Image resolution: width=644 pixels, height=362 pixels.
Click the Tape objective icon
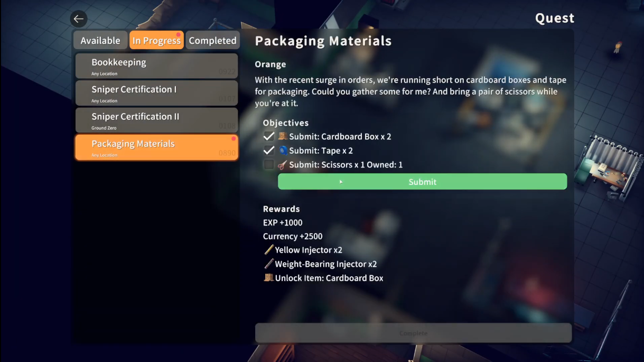point(283,151)
